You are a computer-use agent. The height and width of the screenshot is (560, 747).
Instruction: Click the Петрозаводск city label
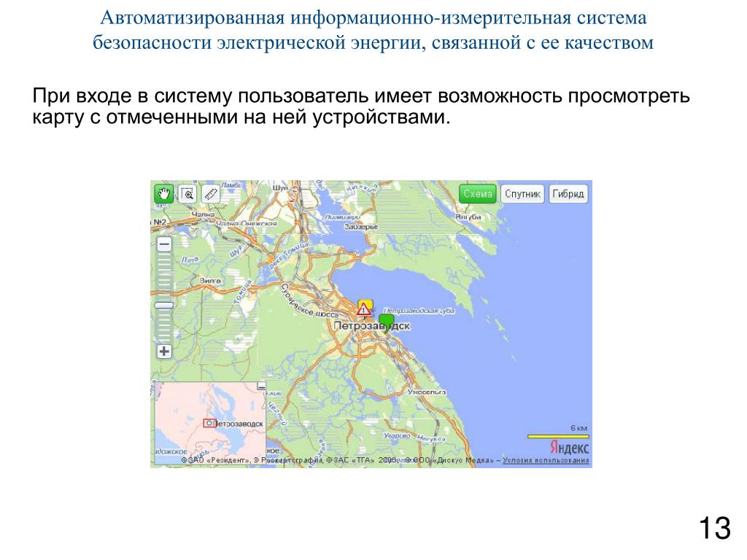[371, 326]
